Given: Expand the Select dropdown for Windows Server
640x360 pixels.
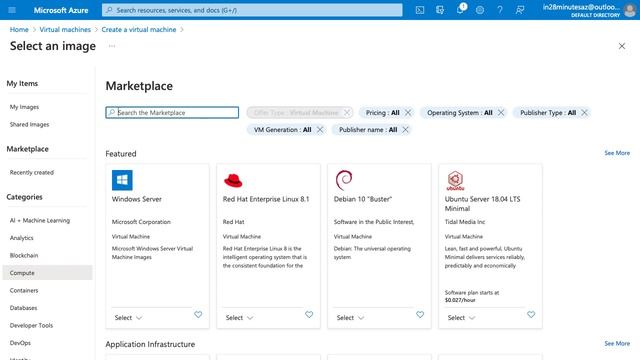Looking at the screenshot, I should (x=128, y=318).
